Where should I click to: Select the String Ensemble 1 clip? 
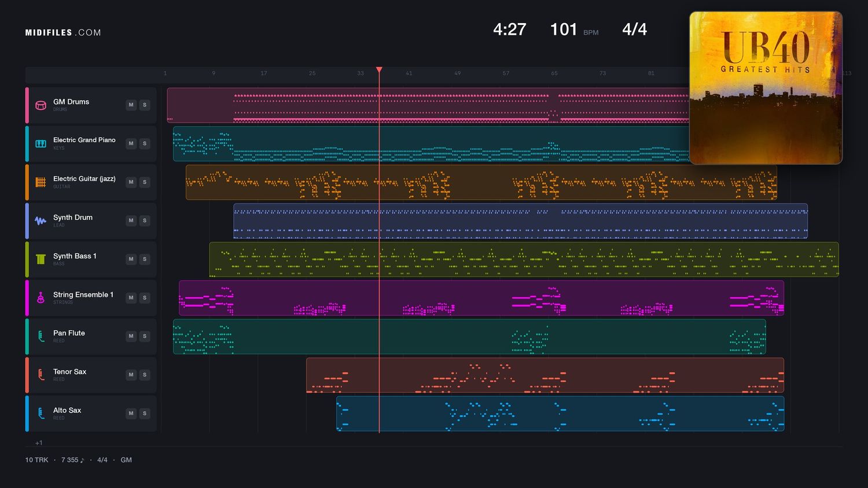(481, 298)
